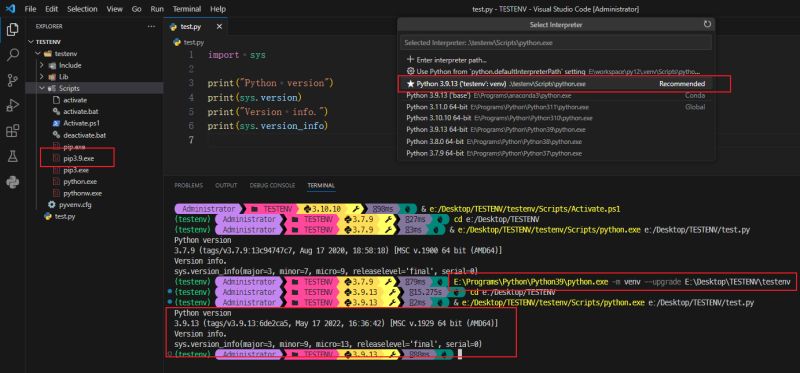Select Python 3.9.13 64-bit Python39 interpreter
This screenshot has height=373, width=800.
[x=556, y=130]
